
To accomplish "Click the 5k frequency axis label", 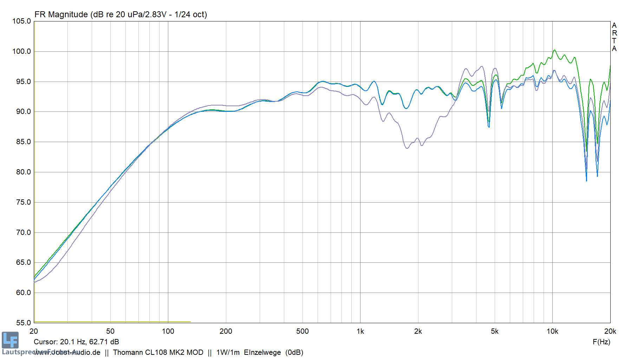I will 495,331.
